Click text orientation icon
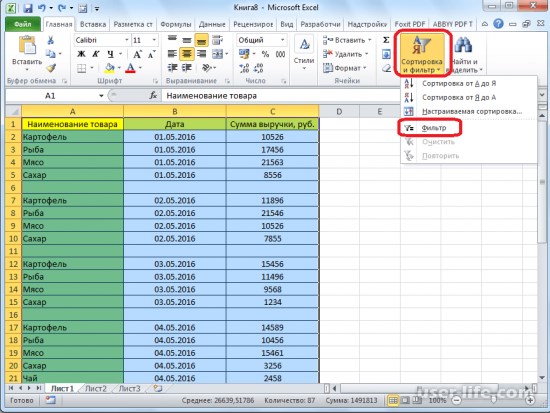The width and height of the screenshot is (550, 413). pyautogui.click(x=207, y=68)
